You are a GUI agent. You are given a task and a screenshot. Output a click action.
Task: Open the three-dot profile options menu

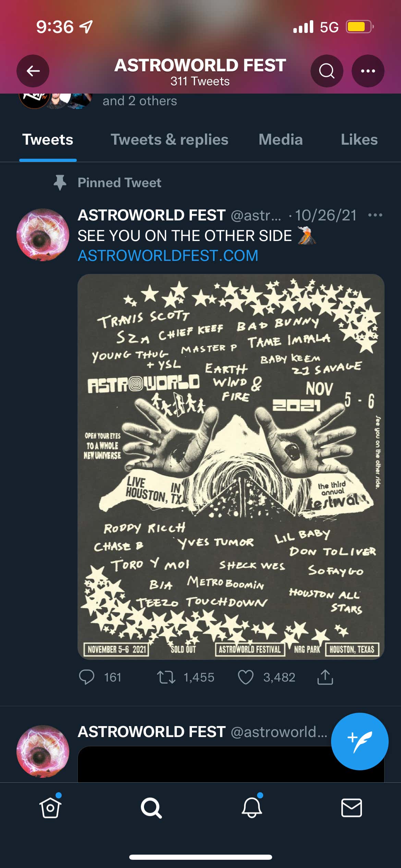[x=368, y=71]
